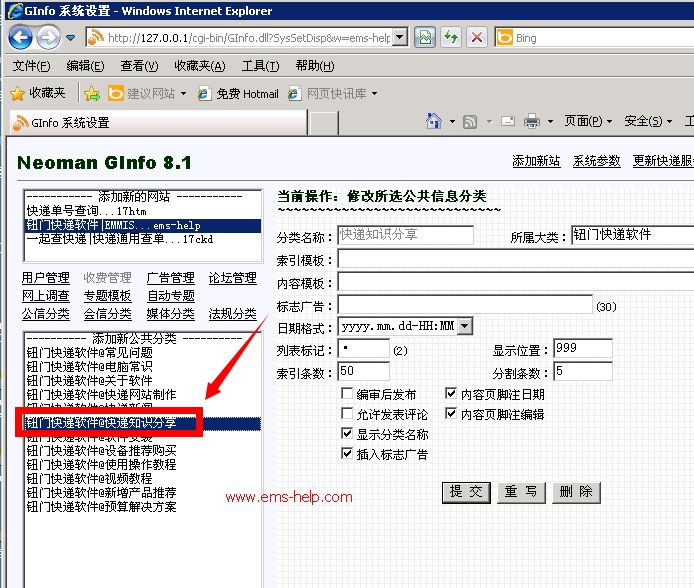This screenshot has height=588, width=694.
Task: Click the red Stop loading icon
Action: 477,38
